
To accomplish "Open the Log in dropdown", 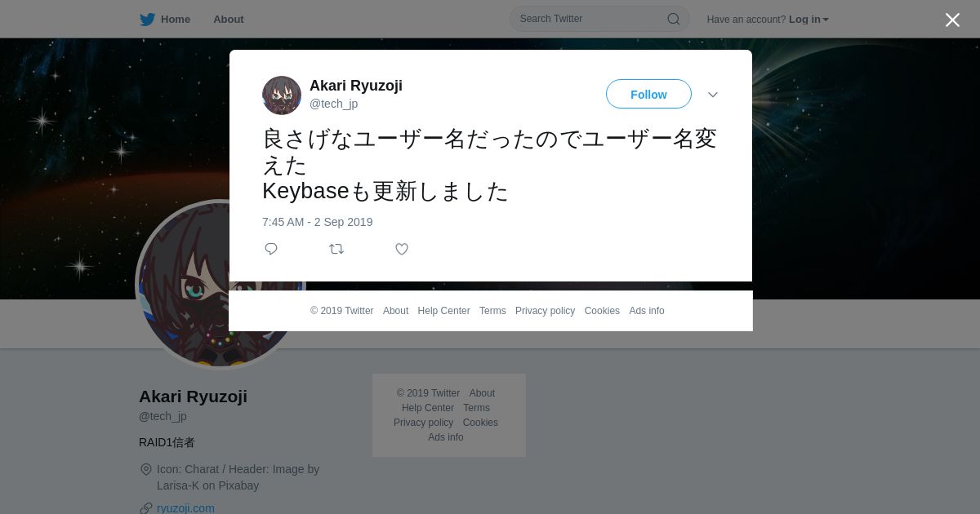I will tap(808, 20).
